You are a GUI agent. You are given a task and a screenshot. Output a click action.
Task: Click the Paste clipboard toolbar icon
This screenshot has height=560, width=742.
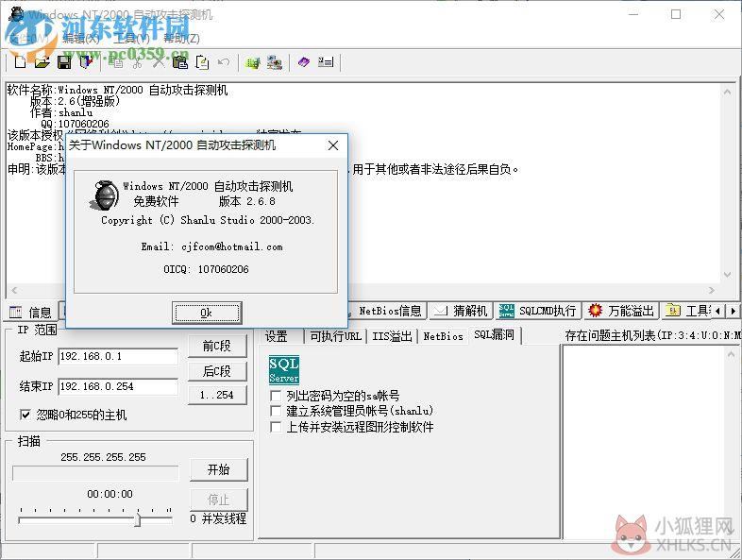pyautogui.click(x=180, y=62)
